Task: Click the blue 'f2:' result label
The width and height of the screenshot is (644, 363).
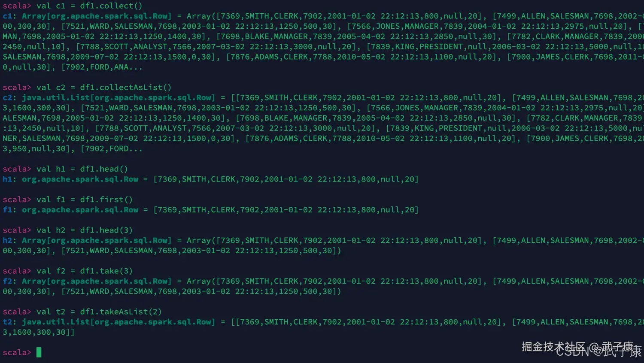Action: point(9,281)
